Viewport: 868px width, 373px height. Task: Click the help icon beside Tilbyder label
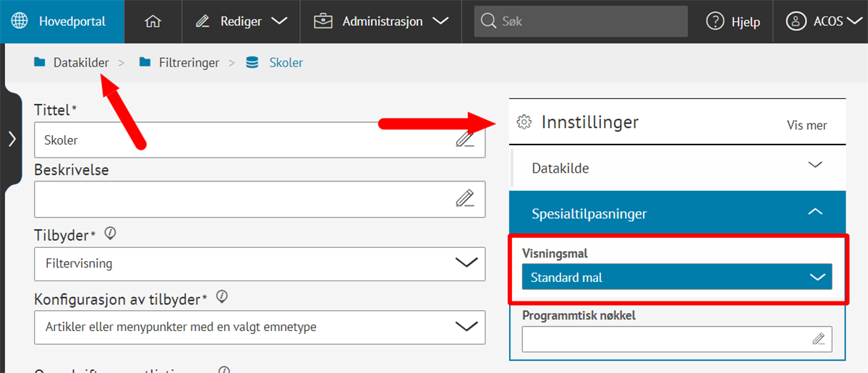[x=111, y=233]
